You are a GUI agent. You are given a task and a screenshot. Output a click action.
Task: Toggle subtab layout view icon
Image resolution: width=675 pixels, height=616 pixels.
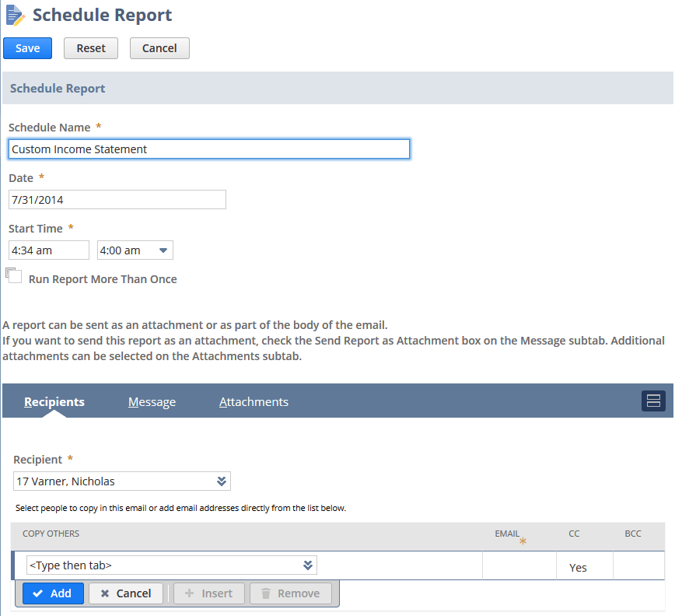[x=653, y=401]
